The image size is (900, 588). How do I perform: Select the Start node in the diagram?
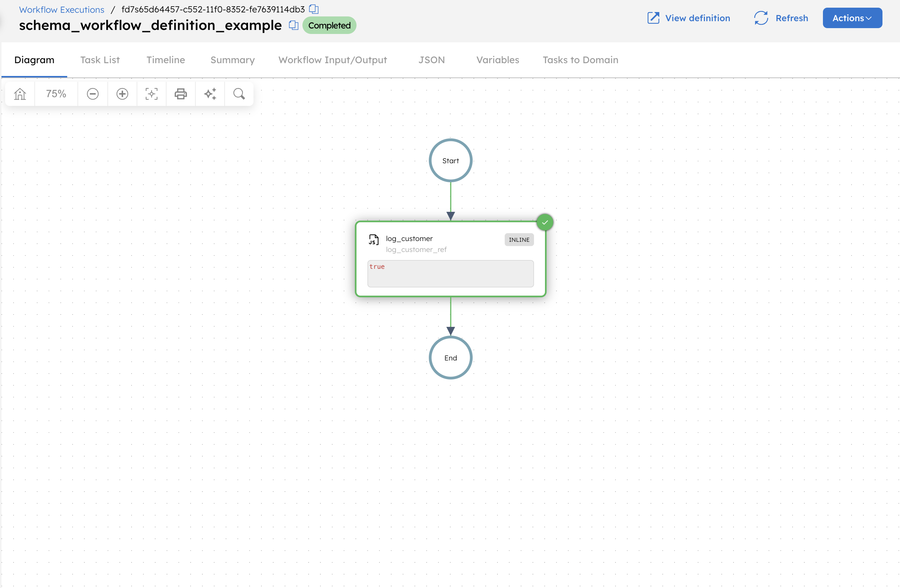pyautogui.click(x=450, y=160)
